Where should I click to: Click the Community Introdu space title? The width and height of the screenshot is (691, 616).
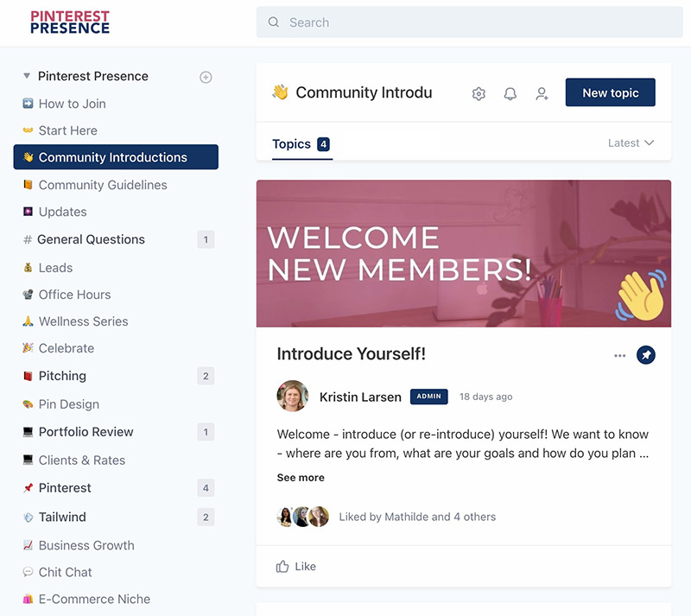click(x=364, y=92)
